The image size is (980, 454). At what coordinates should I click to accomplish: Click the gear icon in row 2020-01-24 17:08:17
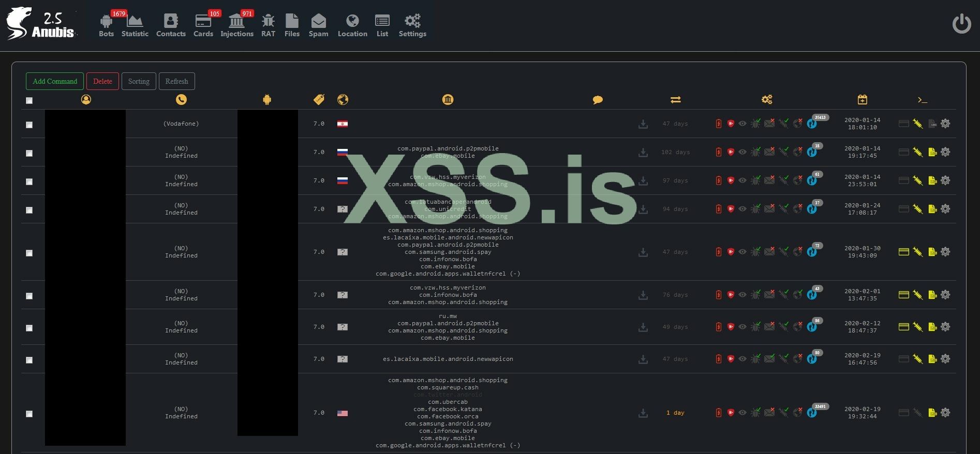pyautogui.click(x=945, y=209)
